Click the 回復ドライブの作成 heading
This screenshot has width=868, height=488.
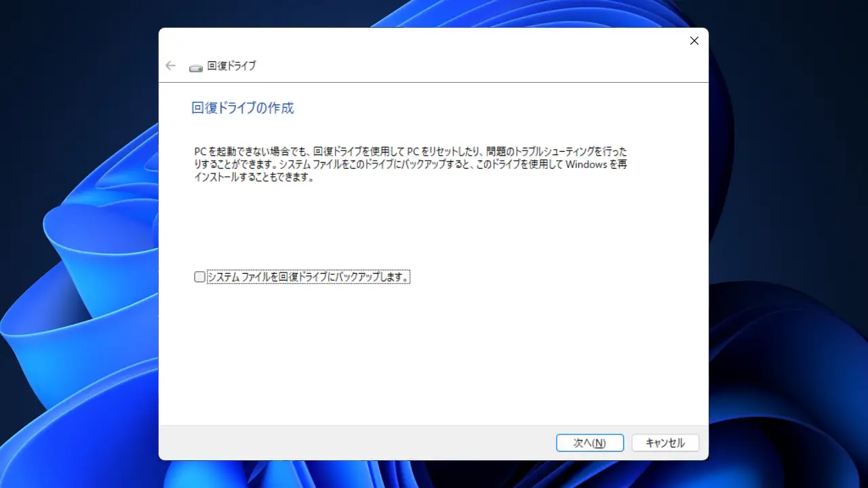pos(243,108)
